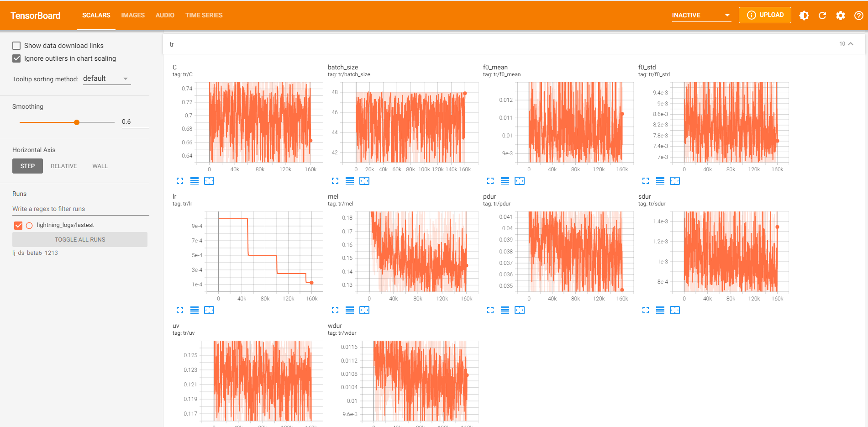Fit domain to data on sdur chart
This screenshot has height=427, width=868.
(x=675, y=310)
